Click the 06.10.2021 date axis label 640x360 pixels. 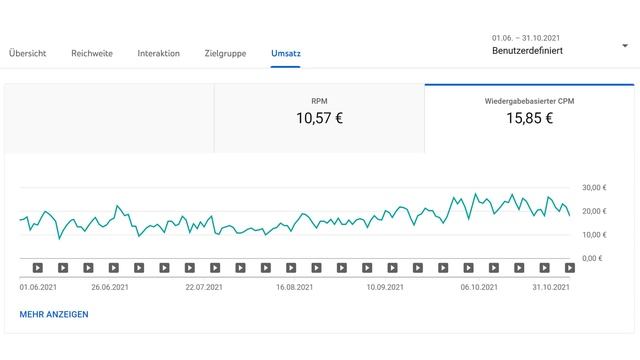(479, 287)
